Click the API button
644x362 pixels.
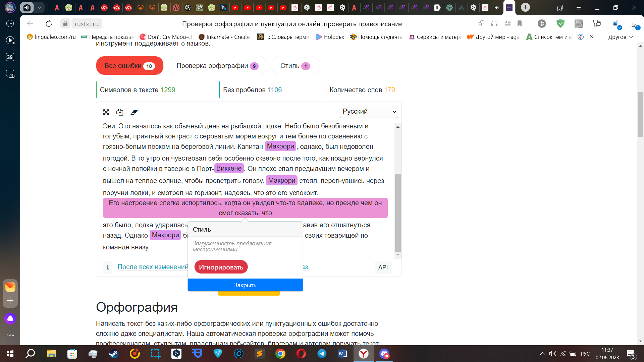coord(383,267)
